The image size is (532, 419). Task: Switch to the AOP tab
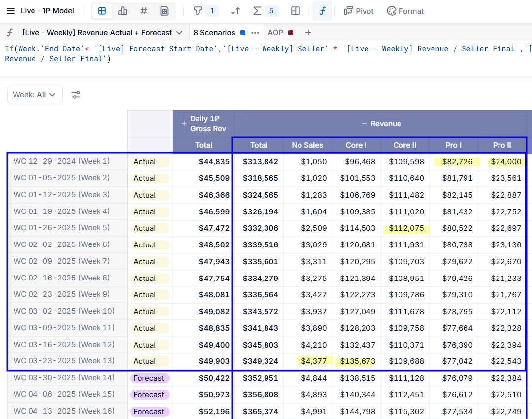pos(276,33)
